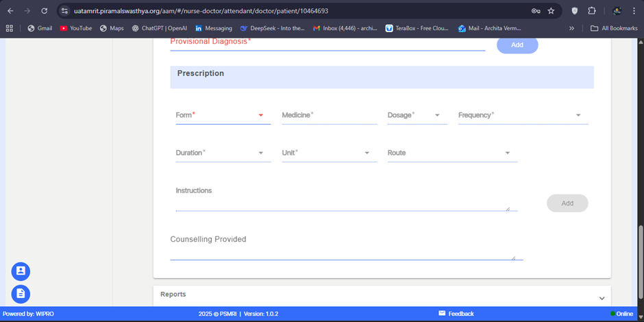This screenshot has width=644, height=322.
Task: Click the blue document floating icon
Action: 21,294
